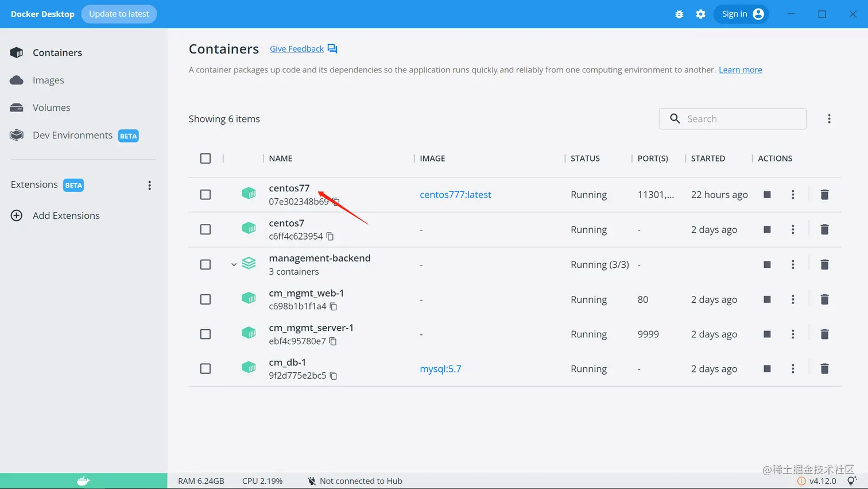This screenshot has height=489, width=868.
Task: Stop the cm_db-1 container
Action: pos(767,368)
